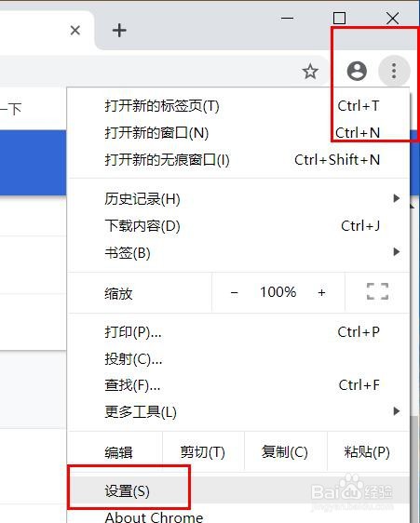
Task: Open a new tab with plus button
Action: pyautogui.click(x=119, y=31)
